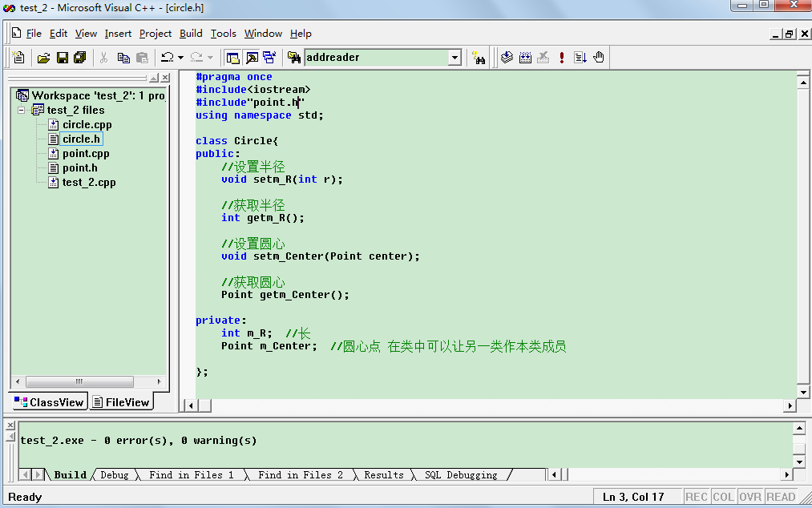Click the workspace panel horizontal scrollbar thumb

pyautogui.click(x=79, y=381)
